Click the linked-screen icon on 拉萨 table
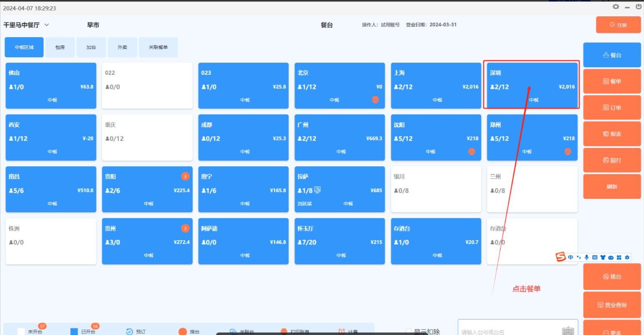 click(317, 190)
